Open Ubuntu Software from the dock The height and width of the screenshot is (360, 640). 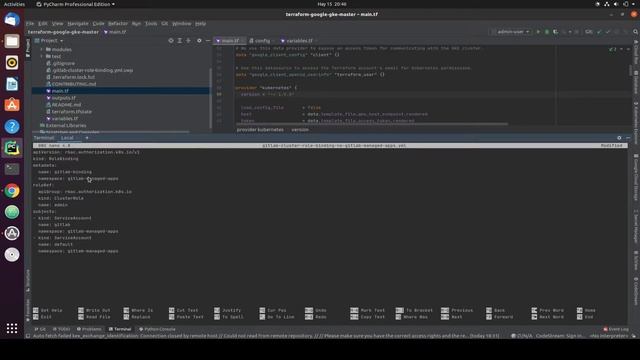tap(12, 105)
